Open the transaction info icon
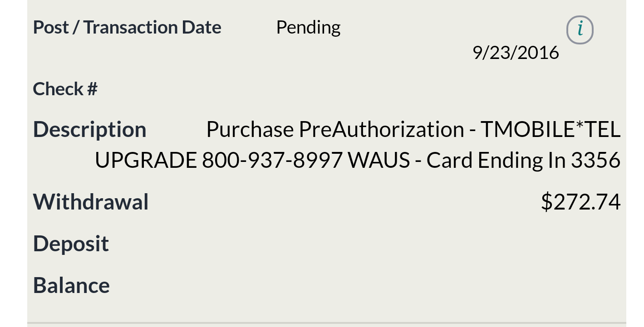Viewport: 644px width, 327px height. [x=580, y=30]
